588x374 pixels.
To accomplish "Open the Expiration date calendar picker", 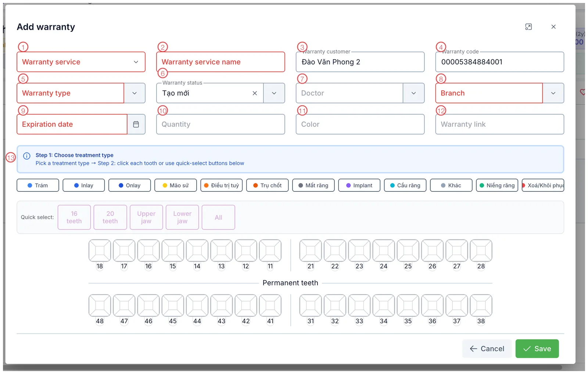I will (136, 124).
